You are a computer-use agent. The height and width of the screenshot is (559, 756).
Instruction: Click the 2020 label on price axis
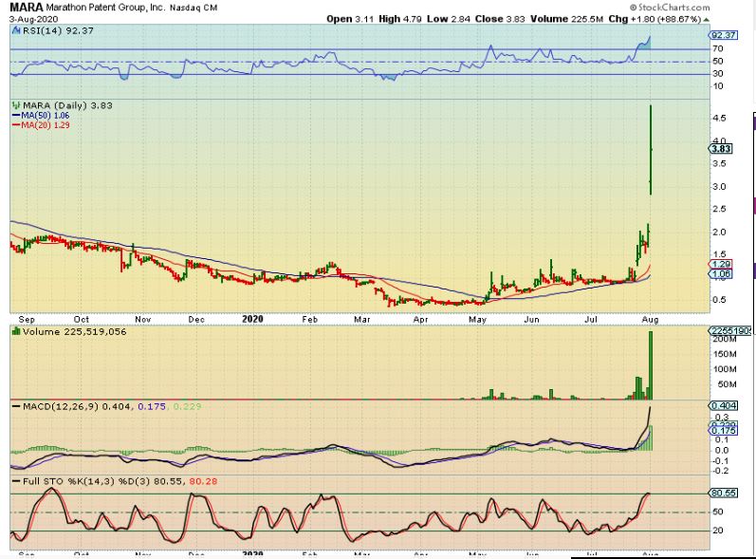[252, 319]
